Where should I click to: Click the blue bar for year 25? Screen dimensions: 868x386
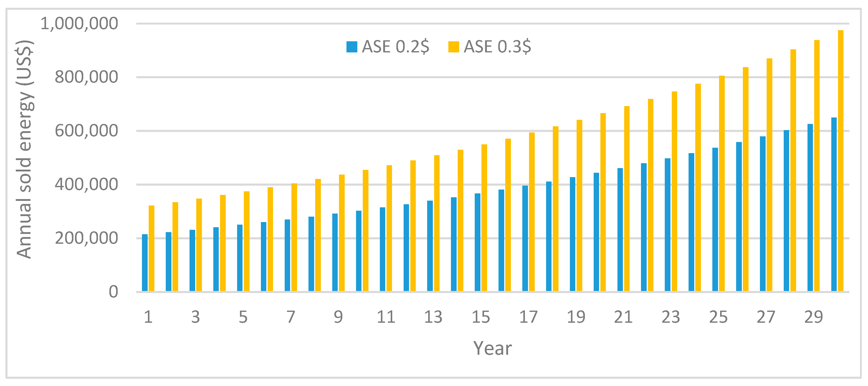point(715,219)
